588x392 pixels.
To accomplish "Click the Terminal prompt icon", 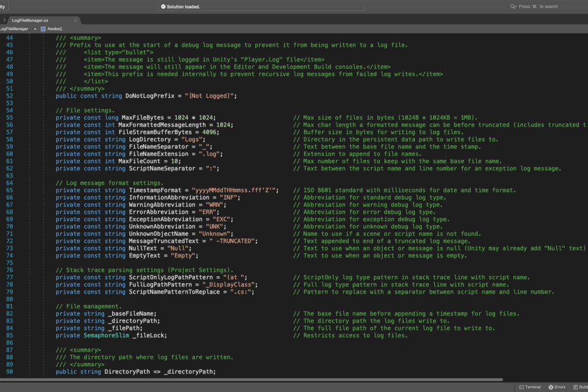I will pos(521,387).
